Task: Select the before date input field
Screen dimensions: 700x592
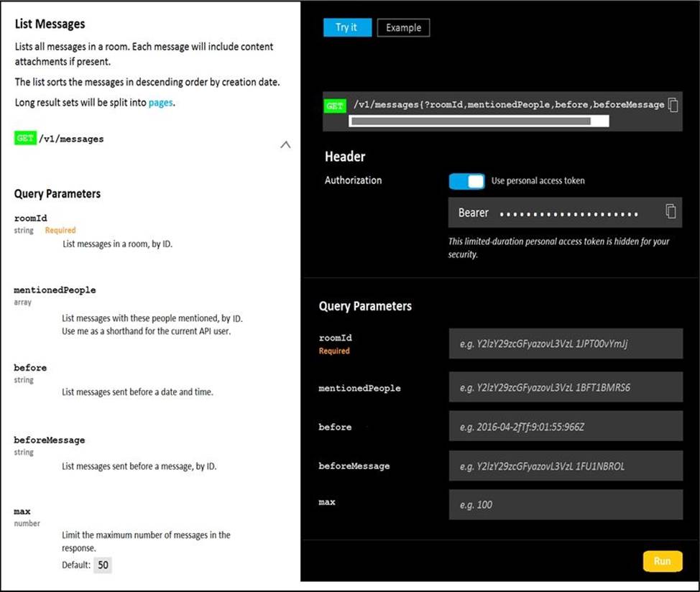Action: (565, 426)
